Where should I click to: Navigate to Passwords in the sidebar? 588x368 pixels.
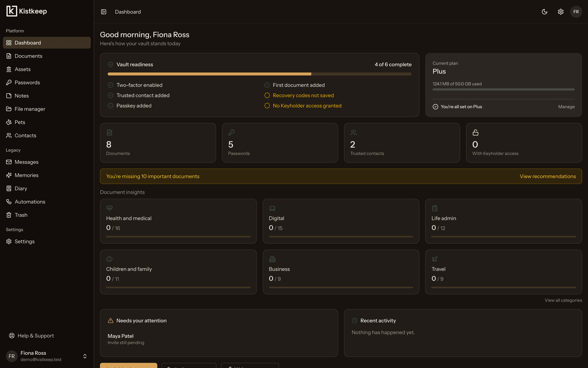(47, 82)
